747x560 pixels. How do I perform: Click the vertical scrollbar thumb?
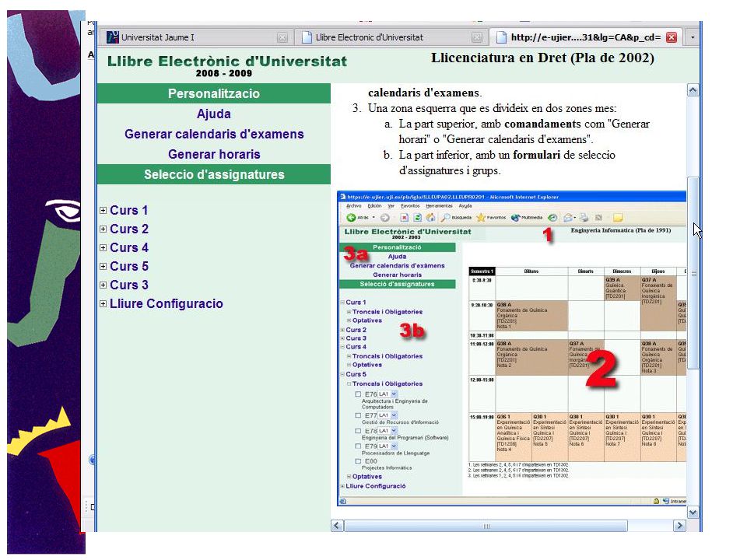693,272
